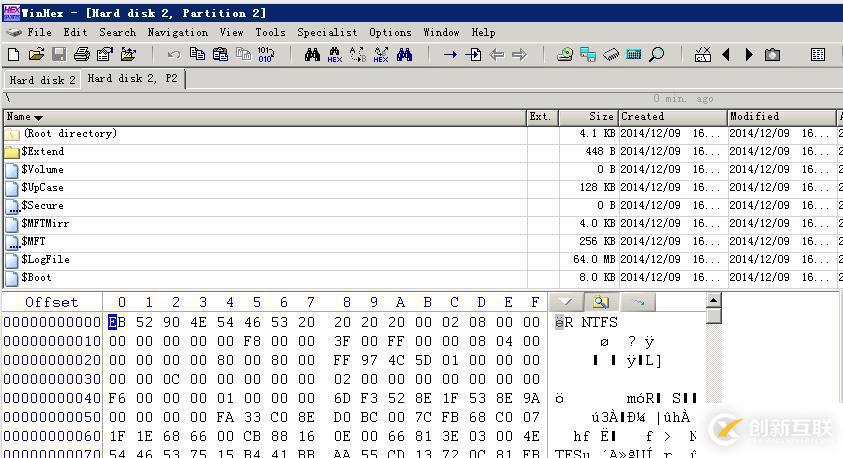The image size is (843, 458).
Task: Click the Replace Hex Values icon
Action: (x=381, y=54)
